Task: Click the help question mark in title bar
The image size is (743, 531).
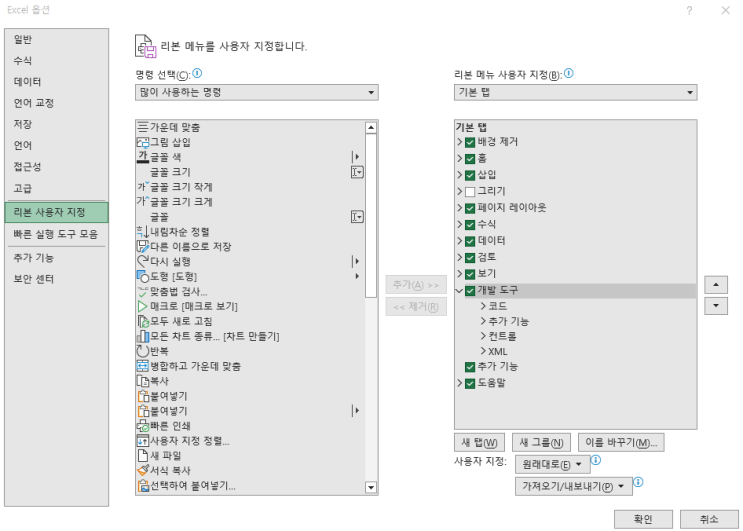Action: [x=689, y=10]
